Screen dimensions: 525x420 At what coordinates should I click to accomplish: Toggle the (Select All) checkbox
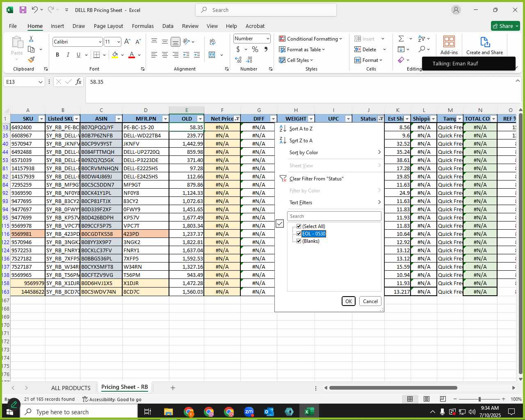(299, 226)
